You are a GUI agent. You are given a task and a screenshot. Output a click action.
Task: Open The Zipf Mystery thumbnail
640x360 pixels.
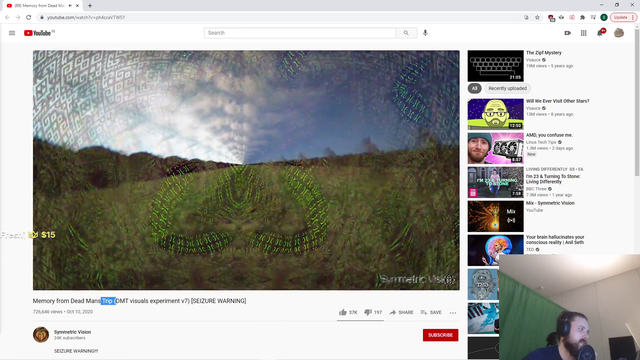(496, 66)
